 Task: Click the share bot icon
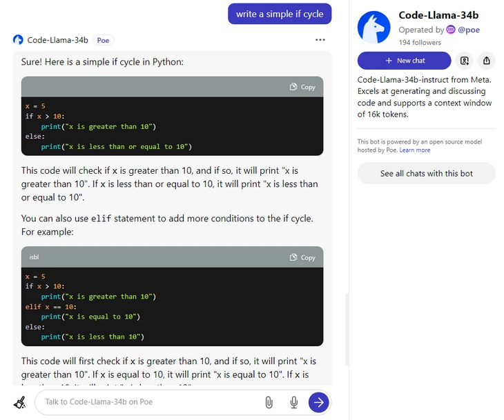(486, 61)
